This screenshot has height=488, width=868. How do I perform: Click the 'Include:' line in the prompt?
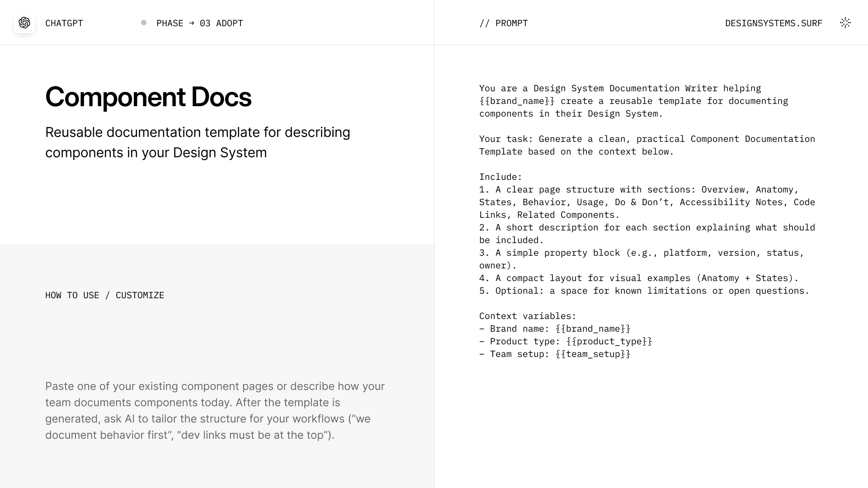point(500,177)
